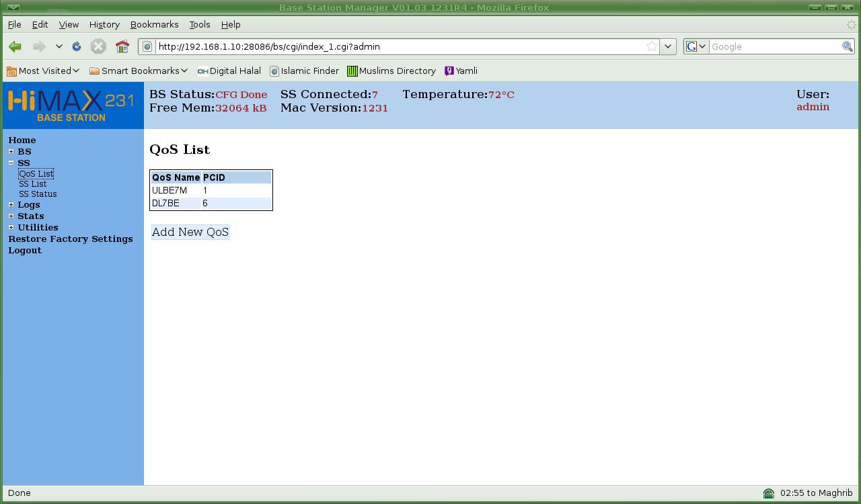Collapse the SS tree node

click(11, 163)
